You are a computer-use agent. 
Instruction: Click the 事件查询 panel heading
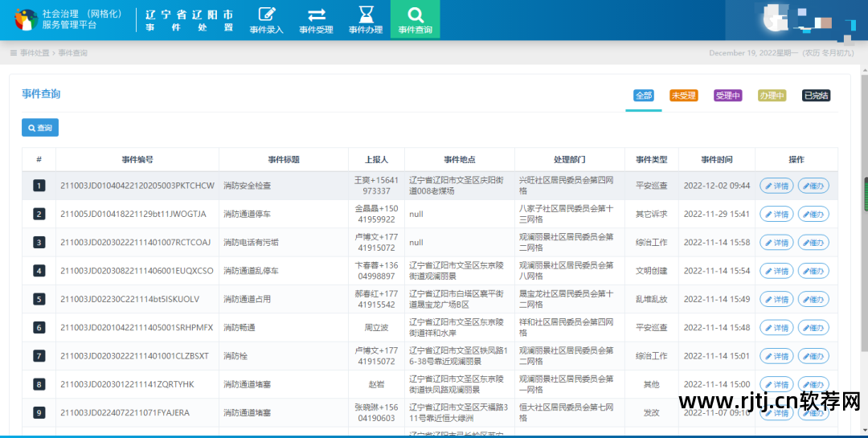(41, 94)
